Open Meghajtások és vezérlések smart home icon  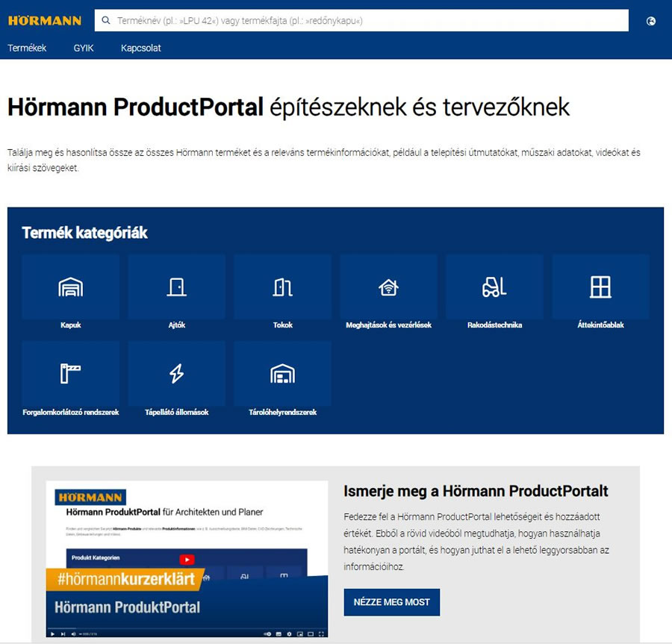coord(389,287)
